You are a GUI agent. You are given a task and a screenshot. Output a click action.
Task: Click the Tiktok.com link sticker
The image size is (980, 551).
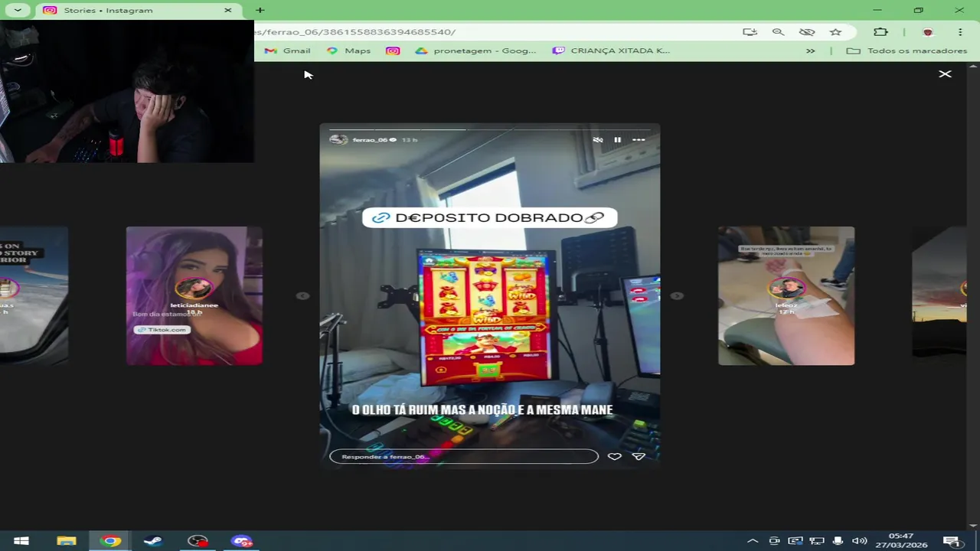tap(161, 330)
